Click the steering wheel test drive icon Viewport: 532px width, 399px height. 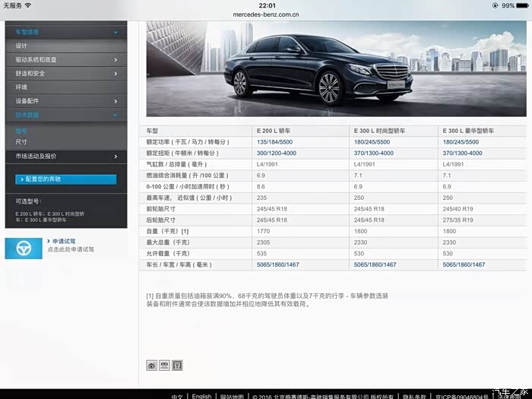click(x=24, y=248)
